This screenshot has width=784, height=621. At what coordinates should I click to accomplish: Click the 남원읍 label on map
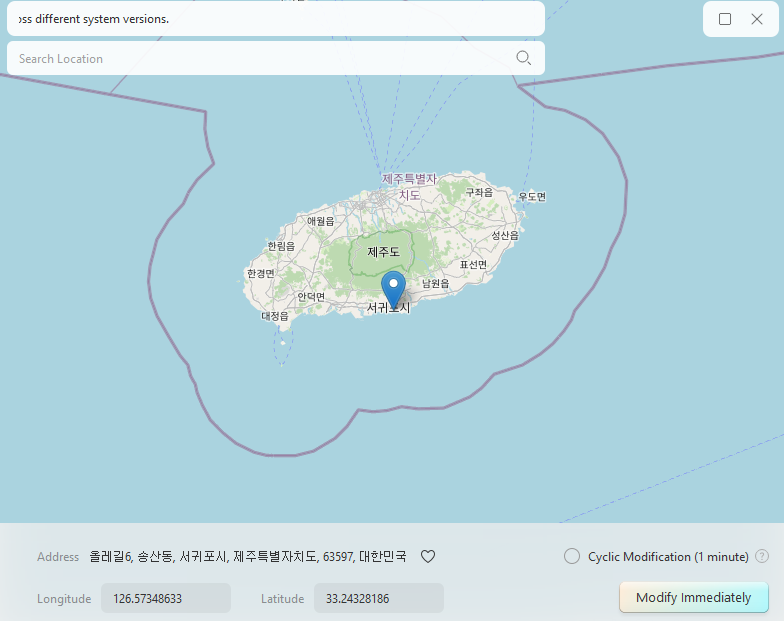pos(435,284)
